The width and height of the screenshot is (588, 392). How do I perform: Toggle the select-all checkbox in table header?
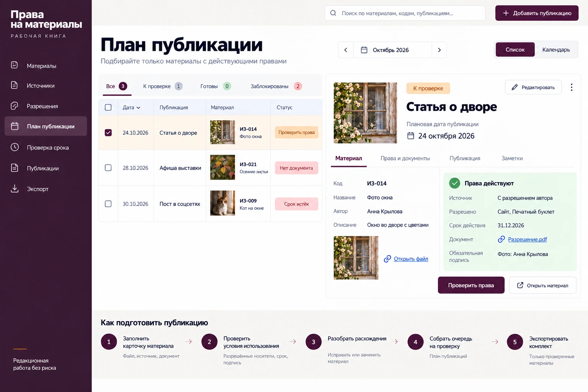pyautogui.click(x=108, y=107)
